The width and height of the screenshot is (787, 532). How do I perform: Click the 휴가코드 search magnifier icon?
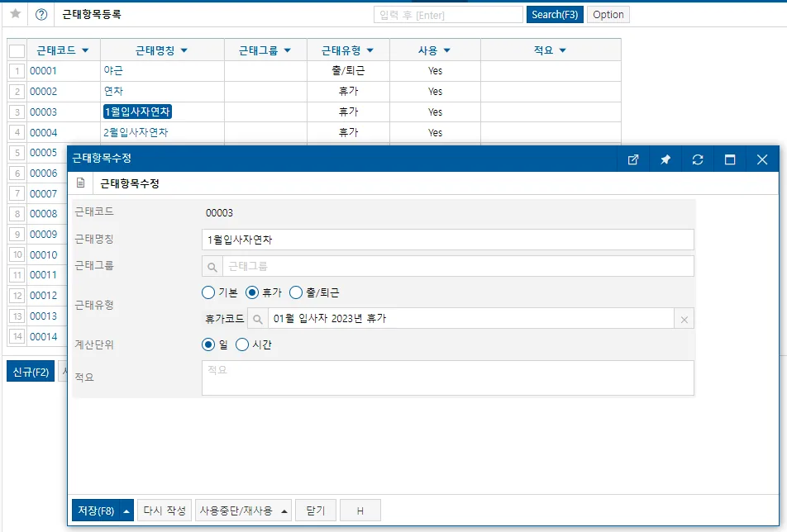(x=257, y=319)
